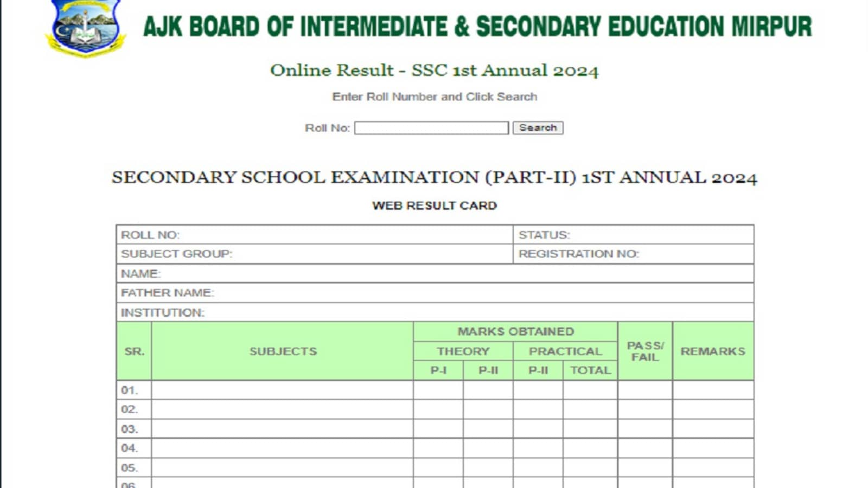The image size is (868, 488).
Task: Click serial number '01.' row
Action: pyautogui.click(x=435, y=390)
